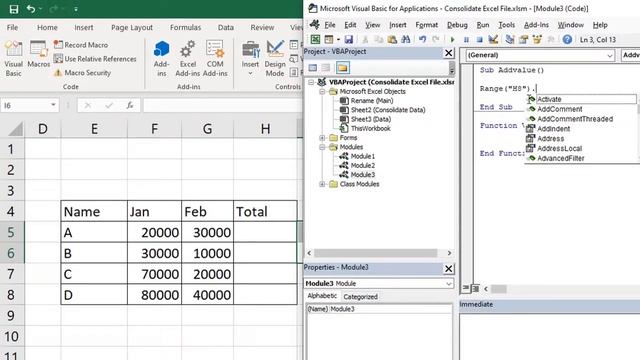This screenshot has width=640, height=360.
Task: Select Sheet2 (Consolidate Data) in tree
Action: click(388, 110)
